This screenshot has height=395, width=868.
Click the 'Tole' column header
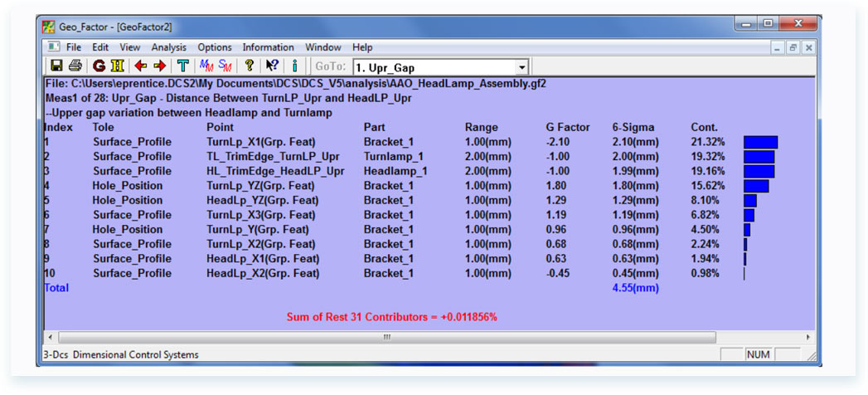click(x=103, y=128)
